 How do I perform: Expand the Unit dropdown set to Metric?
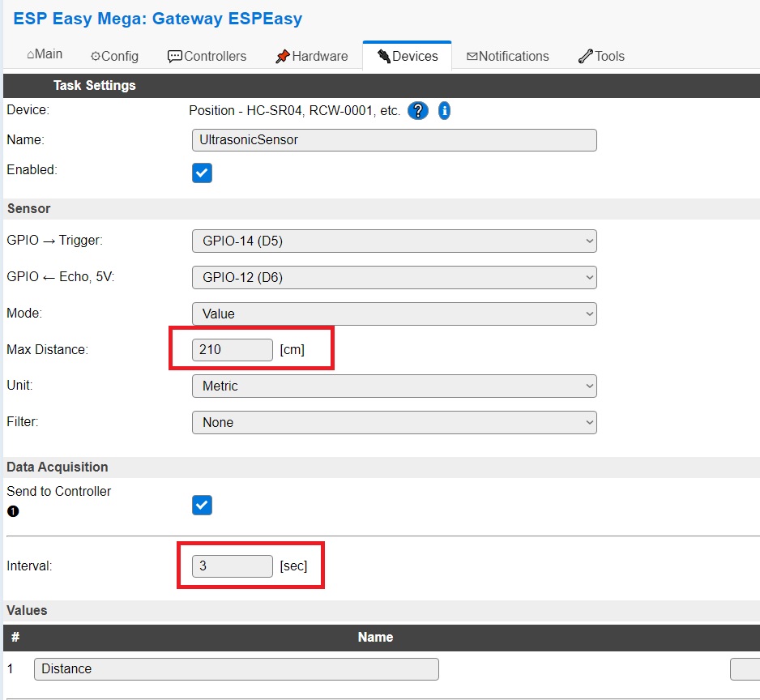[394, 386]
